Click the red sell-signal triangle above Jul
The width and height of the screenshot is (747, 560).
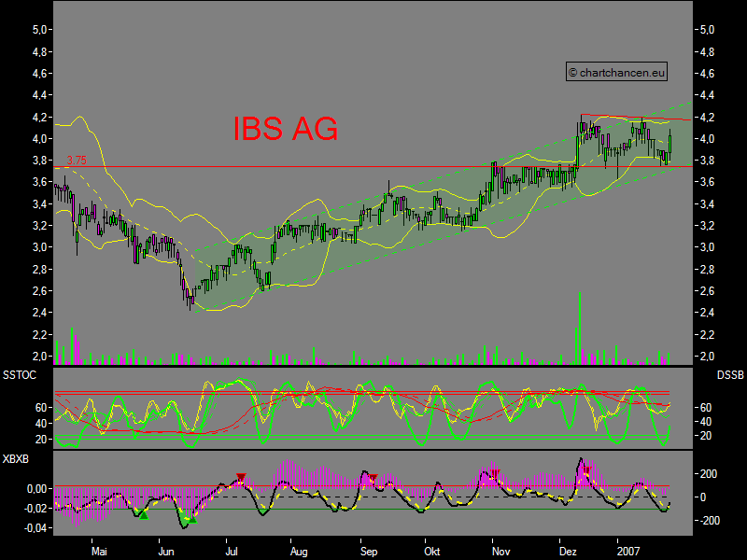click(x=240, y=477)
